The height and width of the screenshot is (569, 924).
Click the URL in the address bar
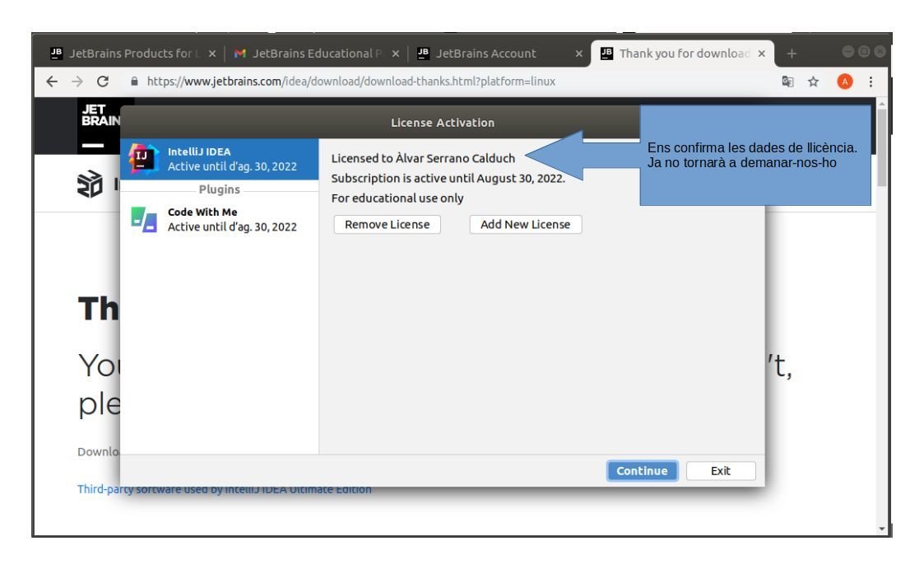click(351, 82)
